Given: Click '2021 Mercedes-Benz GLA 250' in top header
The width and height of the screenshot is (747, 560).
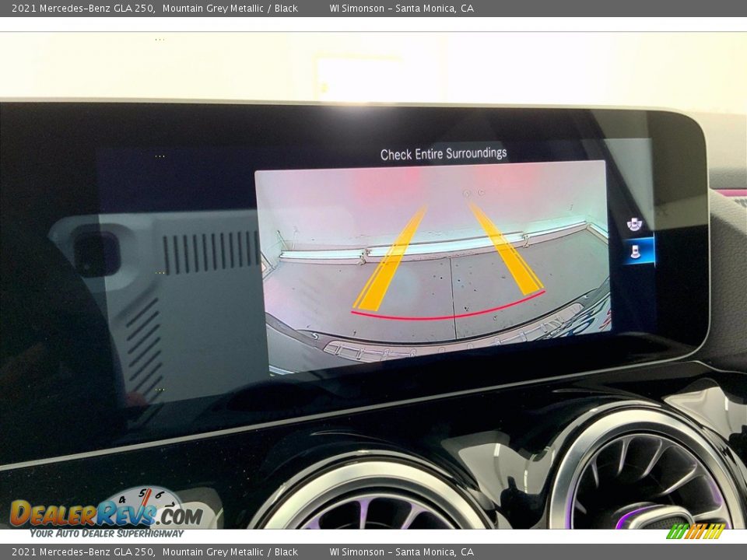Looking at the screenshot, I should pyautogui.click(x=83, y=8).
